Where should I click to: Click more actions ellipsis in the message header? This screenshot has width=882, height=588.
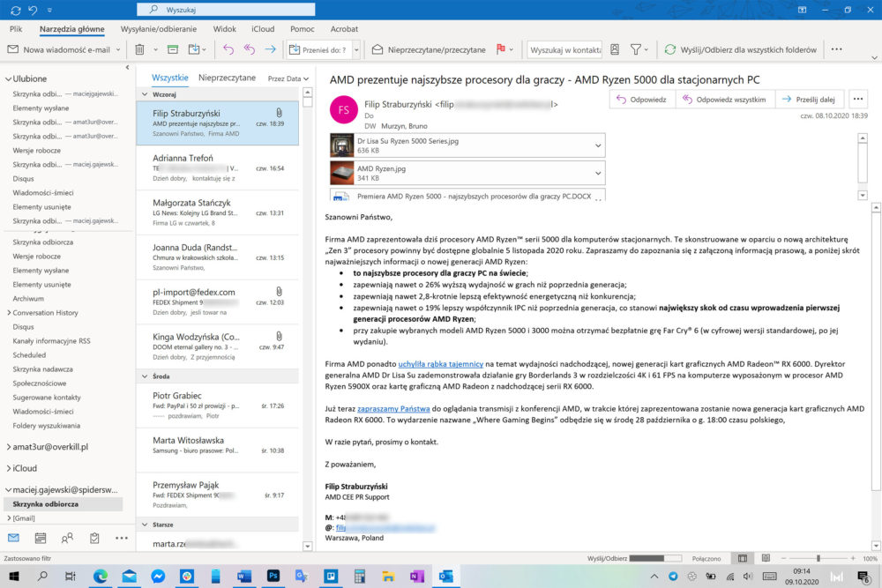(x=858, y=100)
